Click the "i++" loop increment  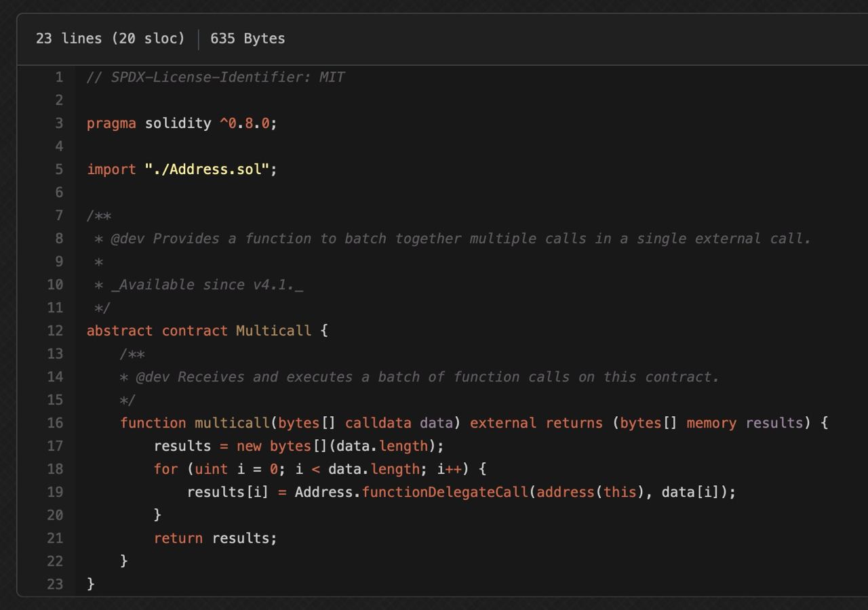pos(449,469)
